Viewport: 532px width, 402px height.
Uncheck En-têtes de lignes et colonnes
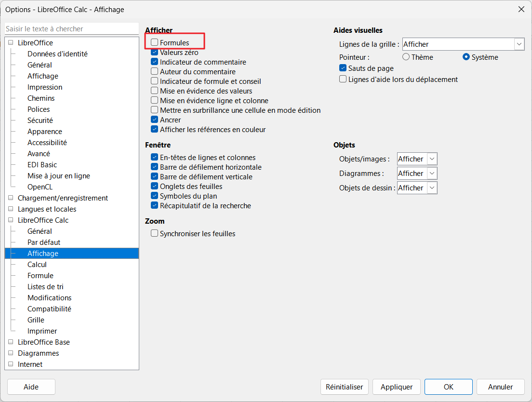(x=154, y=158)
